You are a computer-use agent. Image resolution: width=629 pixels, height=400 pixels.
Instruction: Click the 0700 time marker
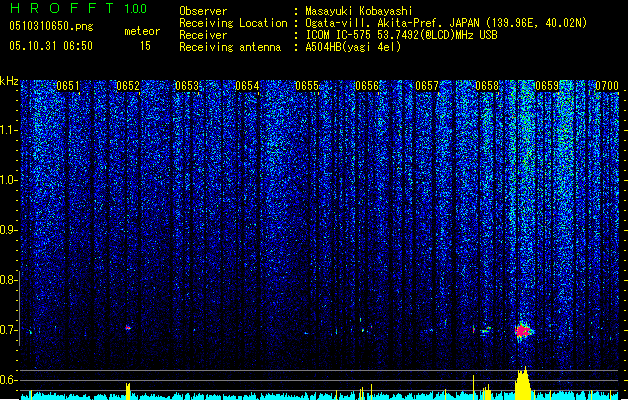click(x=607, y=86)
